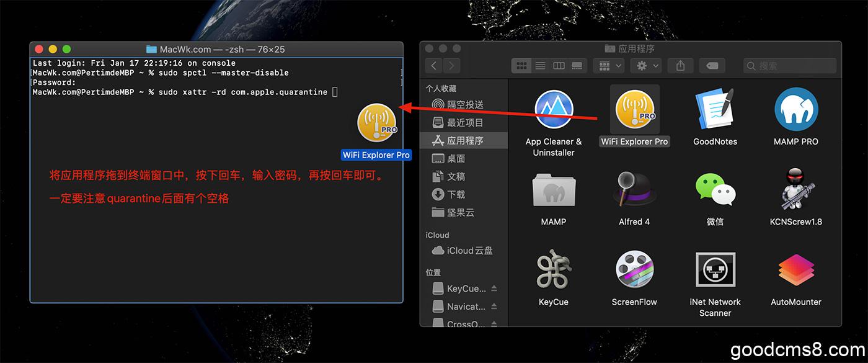Screen dimensions: 868x363
Task: Eject the KeyCue volume
Action: (x=494, y=289)
